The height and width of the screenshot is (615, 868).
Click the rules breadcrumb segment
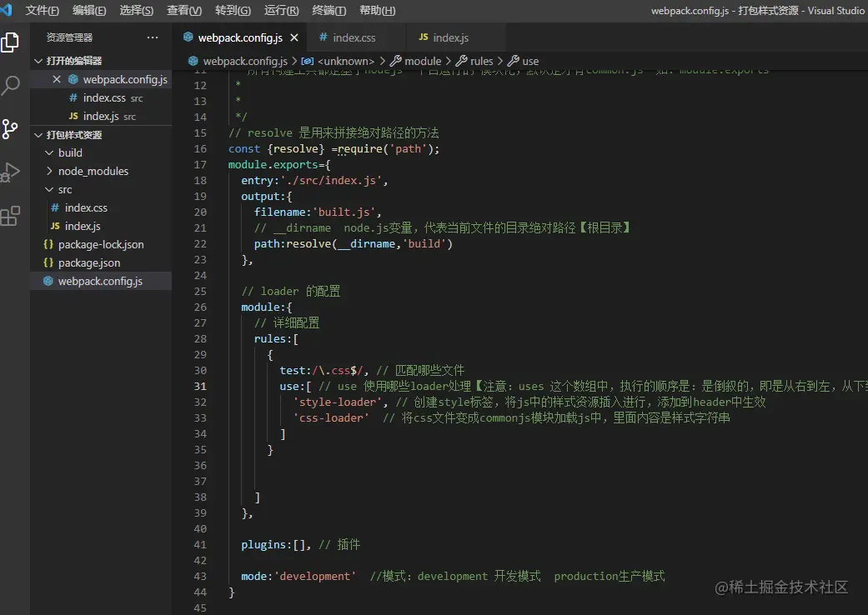point(482,61)
